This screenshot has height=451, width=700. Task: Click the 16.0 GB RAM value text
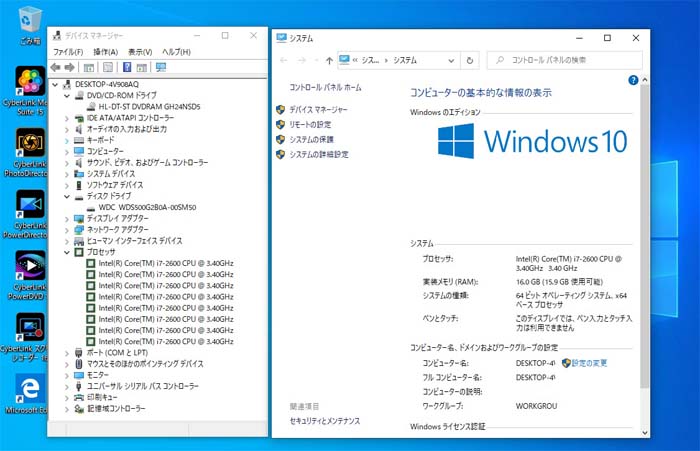coord(559,282)
